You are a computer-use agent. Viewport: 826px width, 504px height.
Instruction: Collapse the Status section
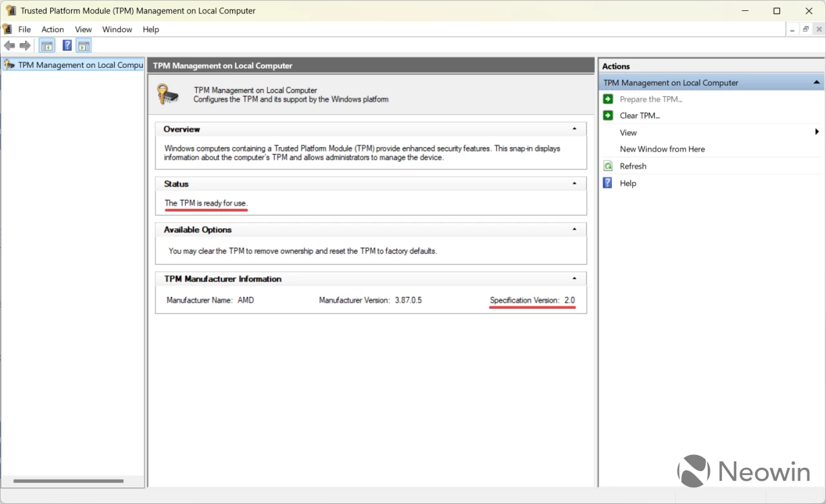[574, 183]
